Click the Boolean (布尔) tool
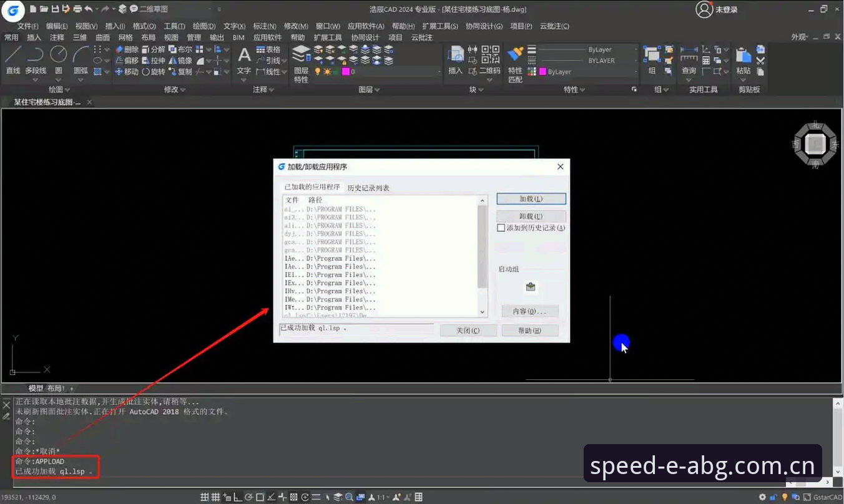 coord(180,49)
